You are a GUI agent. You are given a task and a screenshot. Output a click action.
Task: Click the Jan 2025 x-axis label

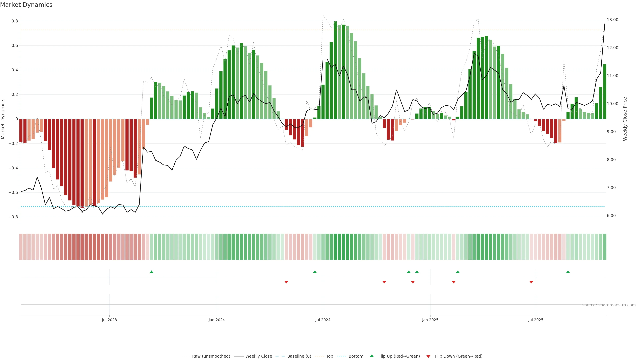pyautogui.click(x=430, y=320)
